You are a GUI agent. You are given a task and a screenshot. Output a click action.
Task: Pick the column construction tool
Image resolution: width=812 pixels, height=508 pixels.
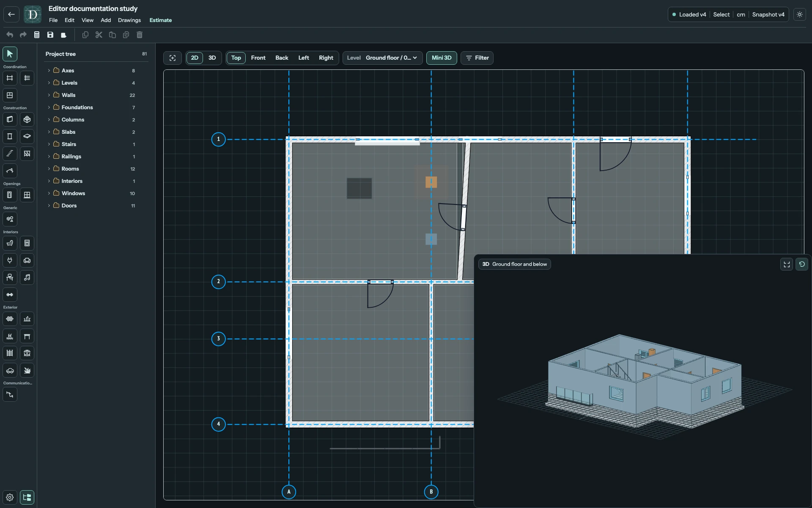click(x=10, y=136)
